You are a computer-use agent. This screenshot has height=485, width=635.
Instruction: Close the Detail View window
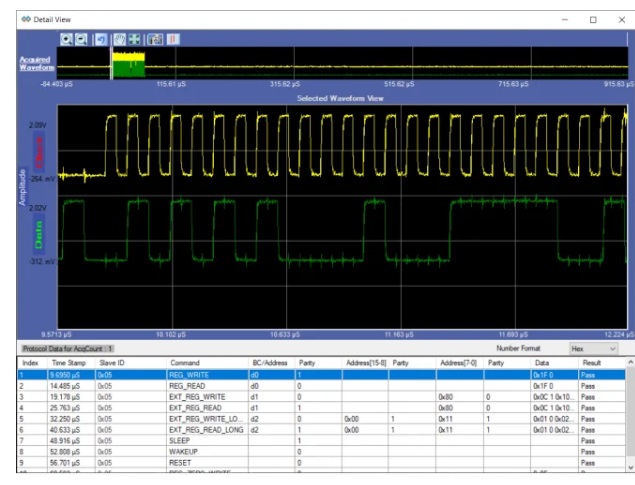coord(622,19)
